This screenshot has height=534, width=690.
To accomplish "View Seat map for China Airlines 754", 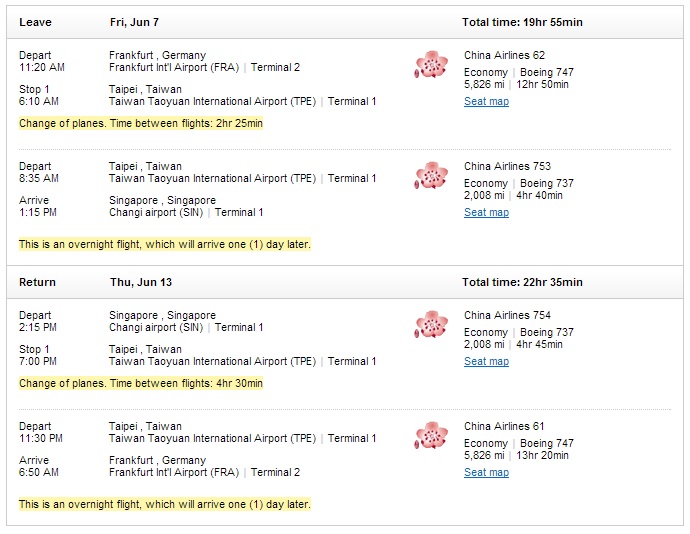I will pyautogui.click(x=486, y=361).
